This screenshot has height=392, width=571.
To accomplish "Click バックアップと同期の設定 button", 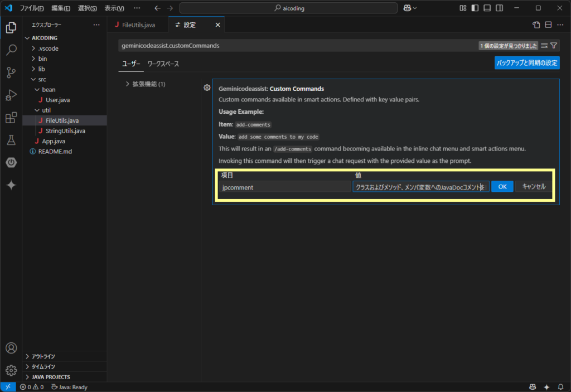I will 527,62.
